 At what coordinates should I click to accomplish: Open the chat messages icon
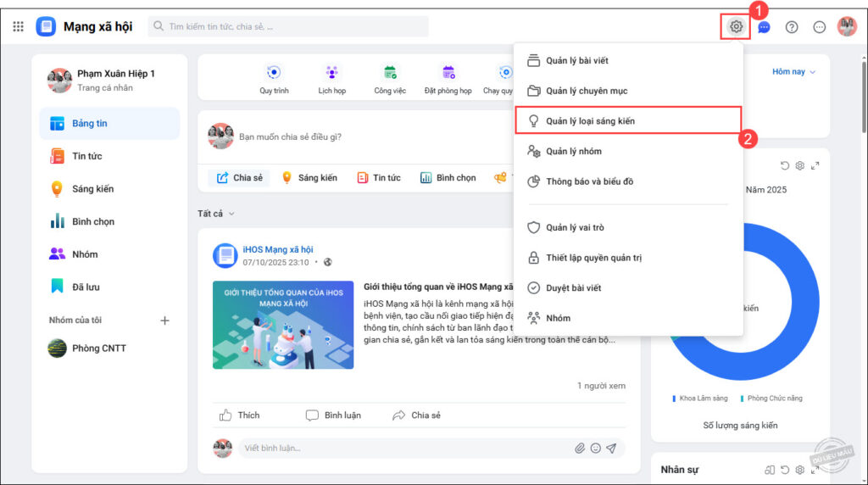tap(764, 26)
